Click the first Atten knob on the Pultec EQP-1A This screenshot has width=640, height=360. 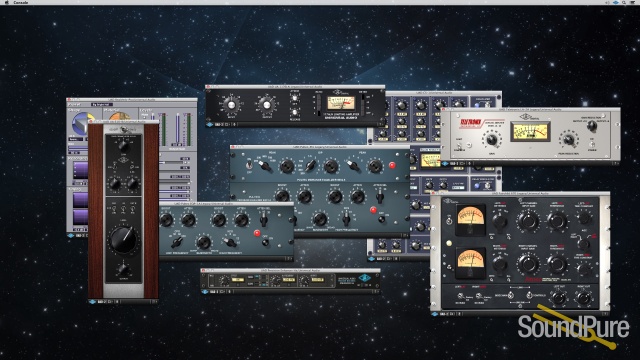188,220
